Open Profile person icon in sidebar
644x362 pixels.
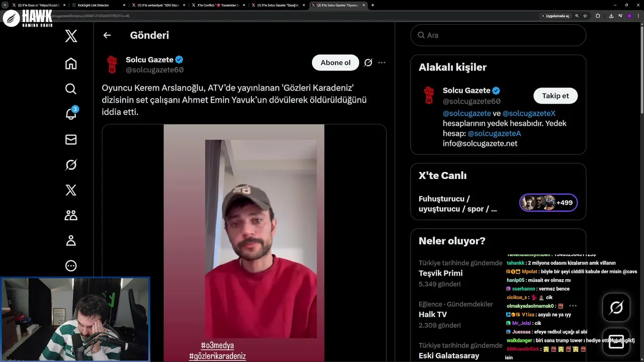tap(71, 241)
